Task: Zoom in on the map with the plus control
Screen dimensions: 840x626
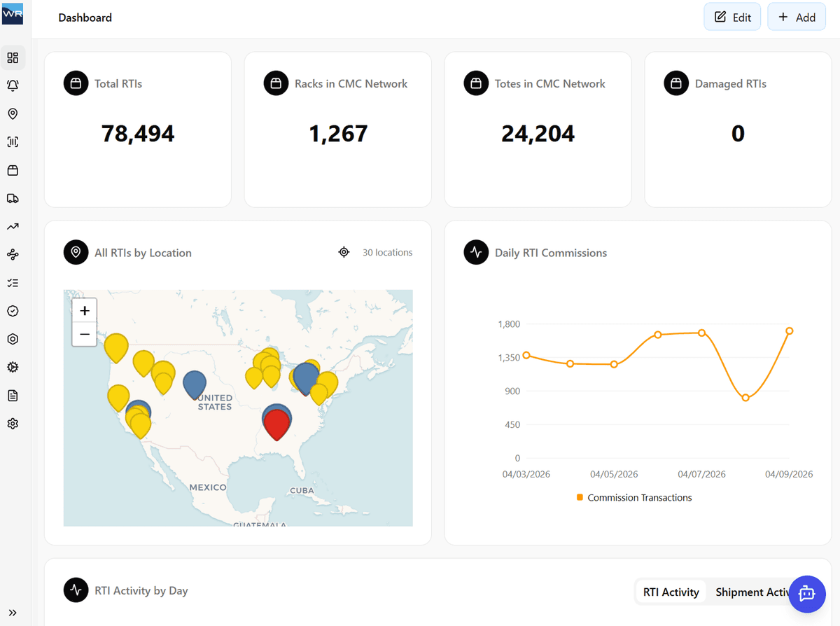Action: point(84,310)
